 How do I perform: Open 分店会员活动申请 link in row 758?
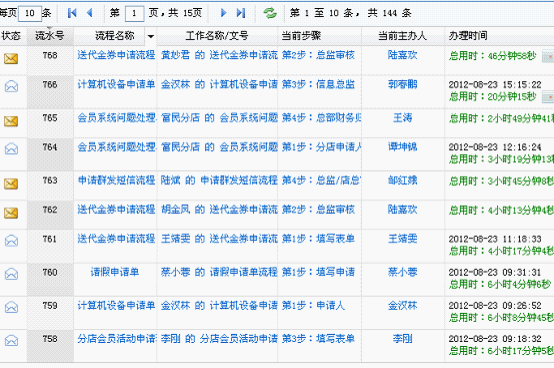pos(116,339)
